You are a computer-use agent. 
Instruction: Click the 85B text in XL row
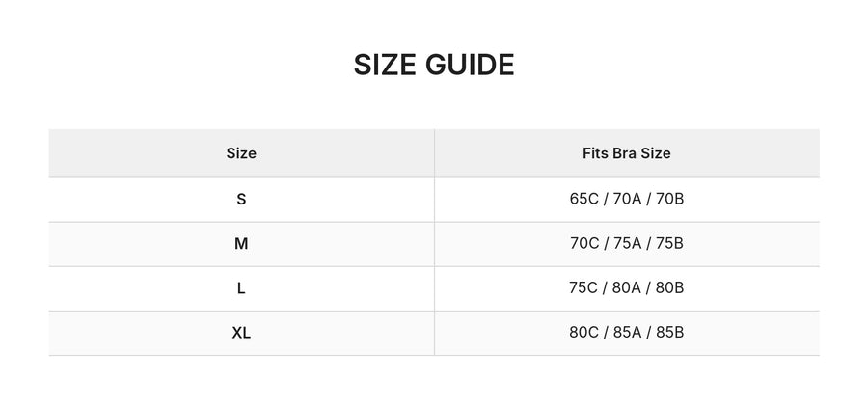670,332
